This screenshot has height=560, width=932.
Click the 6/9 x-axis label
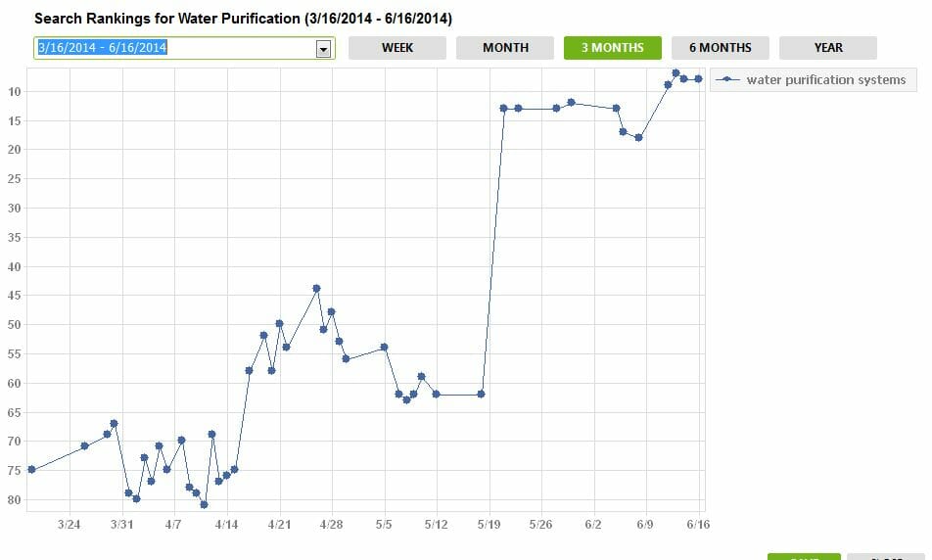[645, 525]
